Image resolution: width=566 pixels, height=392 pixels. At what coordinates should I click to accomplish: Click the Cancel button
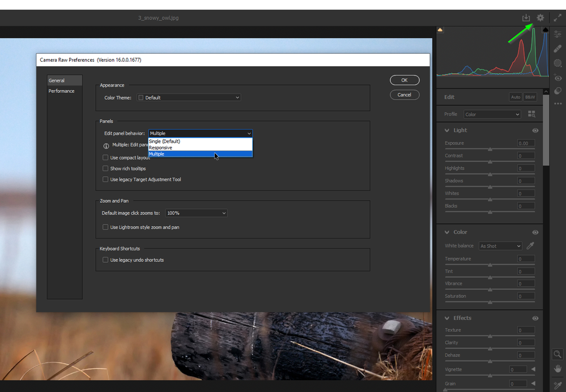pos(405,95)
